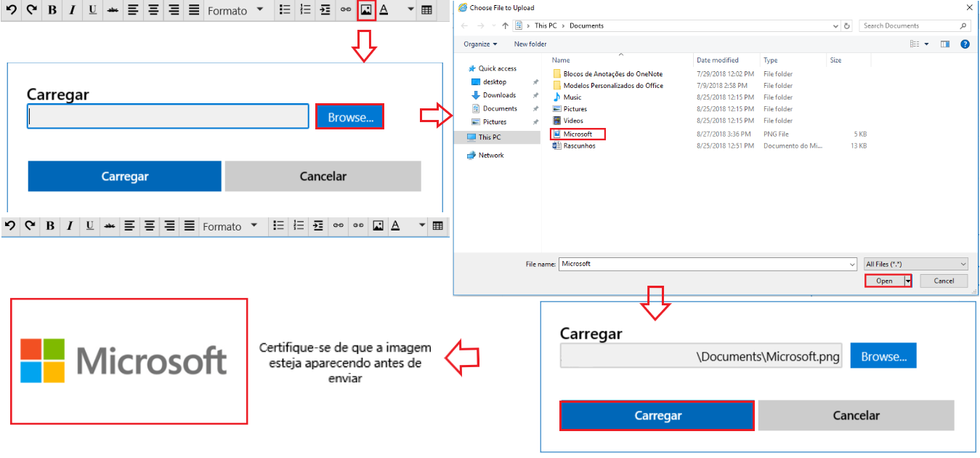Refresh the Documents folder in file dialog

click(x=847, y=25)
